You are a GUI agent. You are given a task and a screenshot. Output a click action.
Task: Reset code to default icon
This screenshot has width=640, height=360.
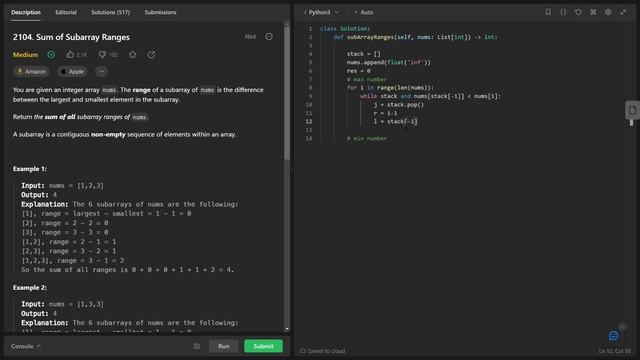[x=578, y=12]
